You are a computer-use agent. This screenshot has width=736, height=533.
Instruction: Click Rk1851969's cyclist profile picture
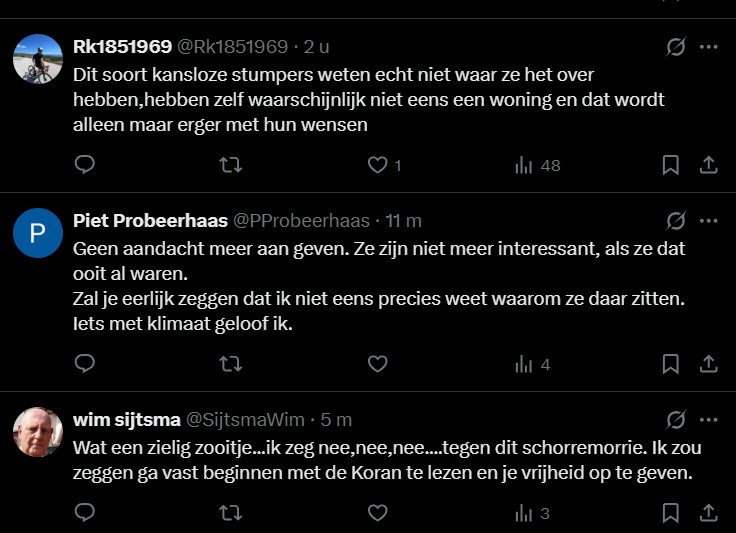coord(38,59)
